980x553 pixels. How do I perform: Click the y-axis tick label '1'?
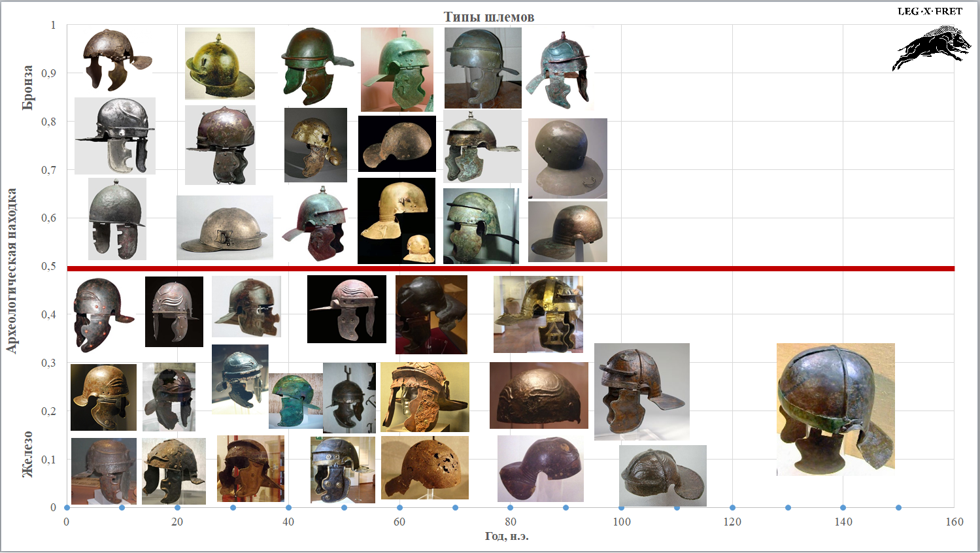click(x=54, y=25)
